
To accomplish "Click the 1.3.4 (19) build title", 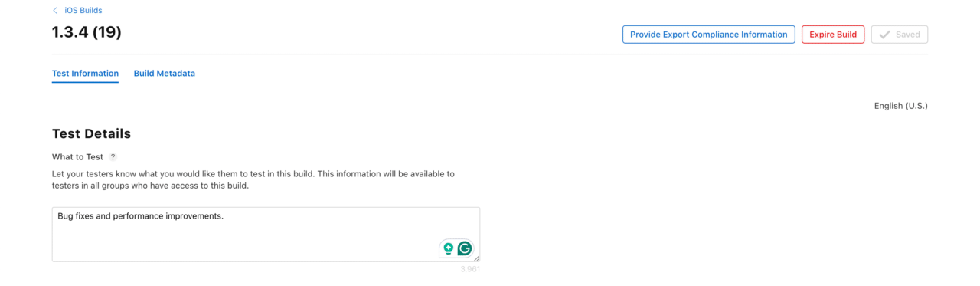I will [x=87, y=32].
